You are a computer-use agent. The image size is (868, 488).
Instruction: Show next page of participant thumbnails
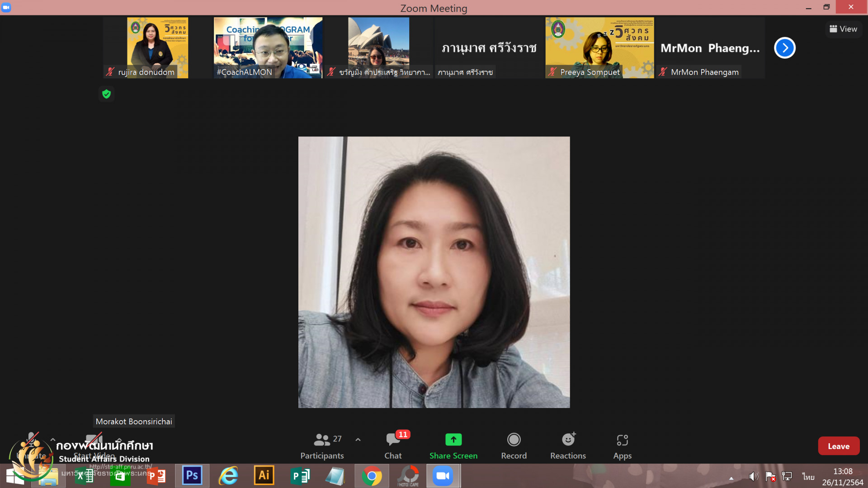click(x=784, y=48)
